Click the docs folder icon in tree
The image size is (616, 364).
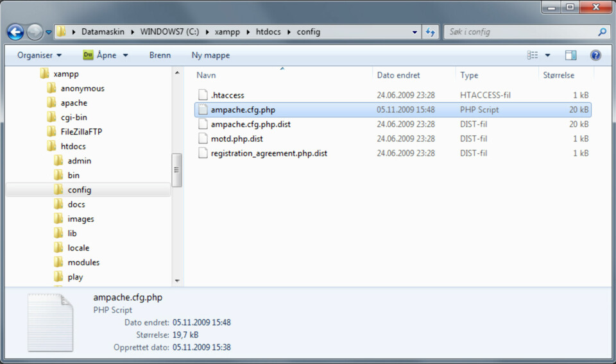pyautogui.click(x=58, y=204)
